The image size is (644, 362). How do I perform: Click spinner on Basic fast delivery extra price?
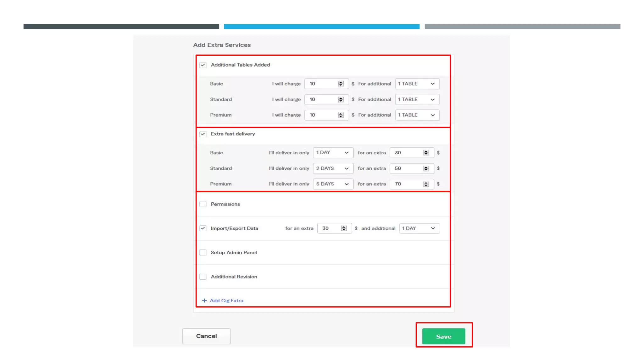pyautogui.click(x=426, y=153)
